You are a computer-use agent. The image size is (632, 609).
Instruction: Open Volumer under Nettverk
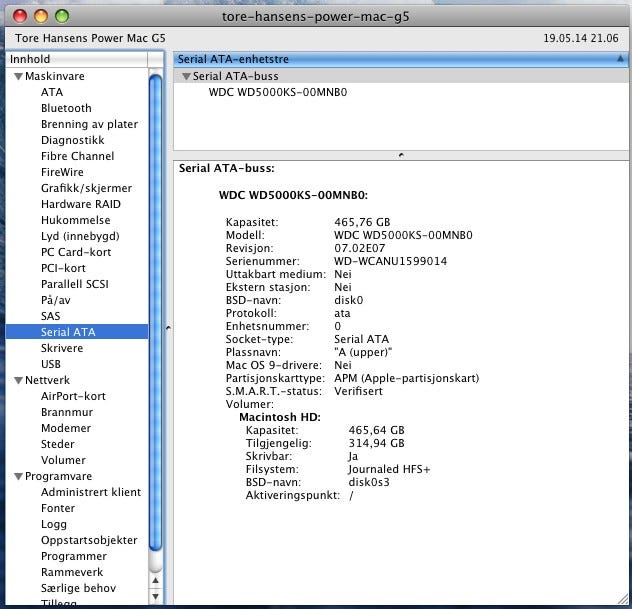click(x=63, y=460)
